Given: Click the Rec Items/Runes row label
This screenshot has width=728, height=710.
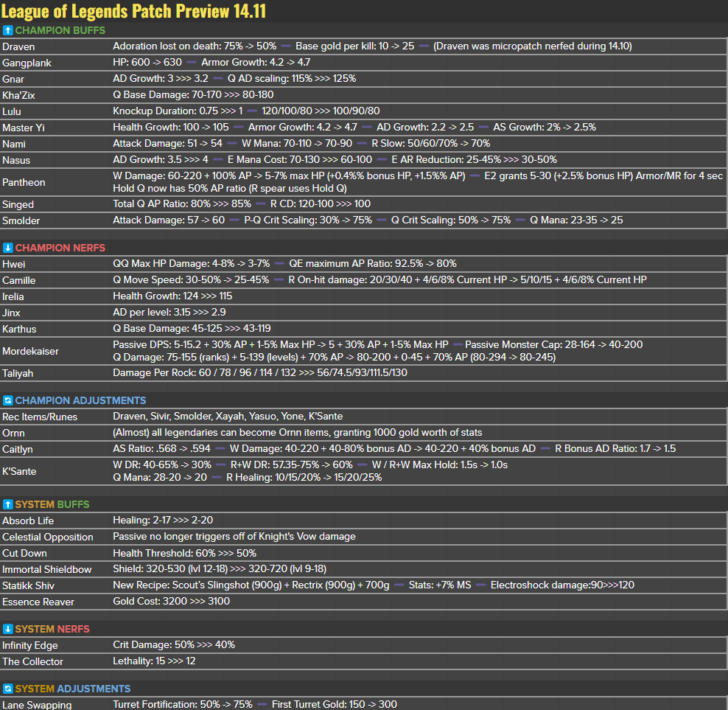Looking at the screenshot, I should click(x=40, y=417).
